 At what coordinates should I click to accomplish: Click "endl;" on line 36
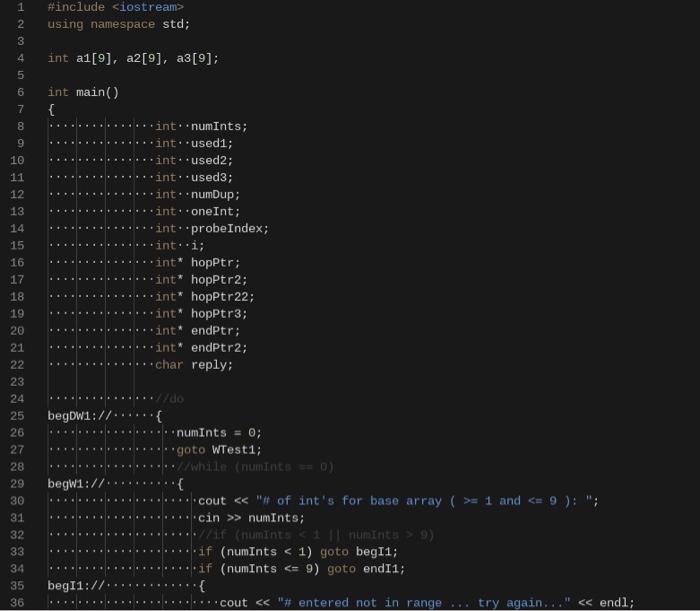point(617,603)
